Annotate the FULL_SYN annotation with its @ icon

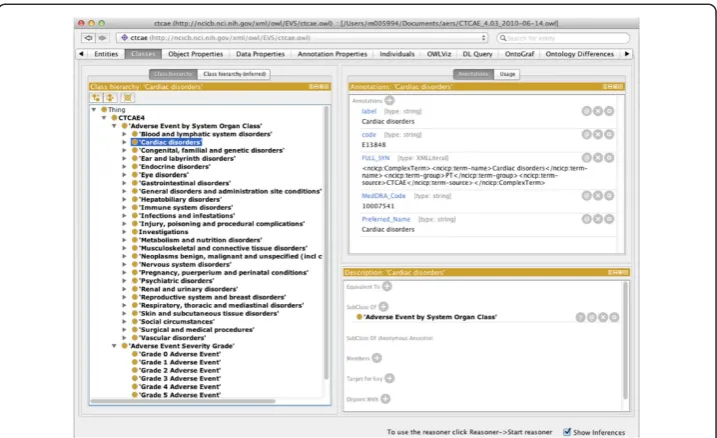586,158
